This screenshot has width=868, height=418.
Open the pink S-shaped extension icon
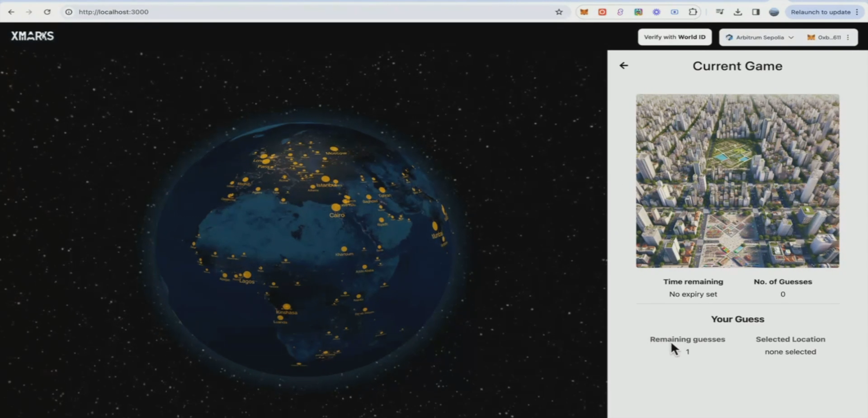(x=620, y=12)
